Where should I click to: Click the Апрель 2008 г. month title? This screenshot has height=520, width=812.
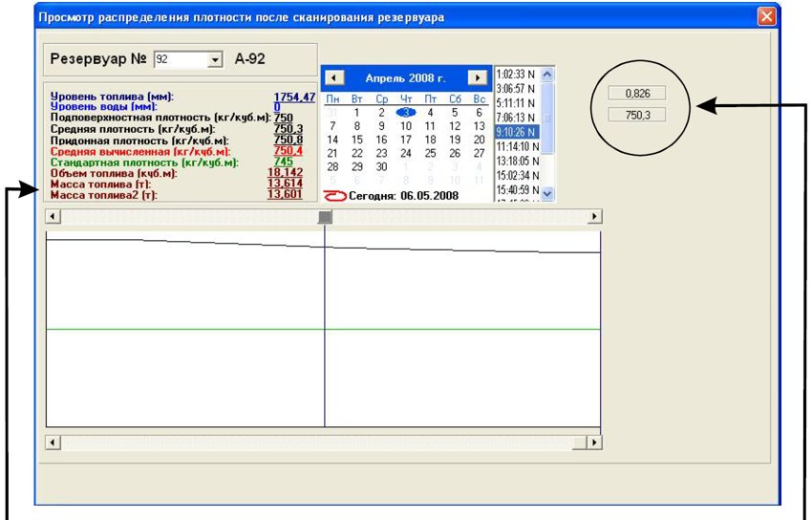click(405, 77)
